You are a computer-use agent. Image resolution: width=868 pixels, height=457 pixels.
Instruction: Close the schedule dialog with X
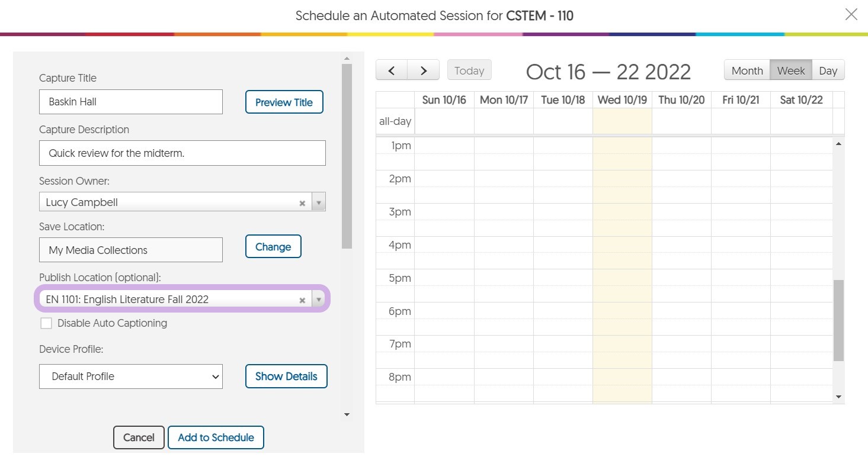pos(851,15)
